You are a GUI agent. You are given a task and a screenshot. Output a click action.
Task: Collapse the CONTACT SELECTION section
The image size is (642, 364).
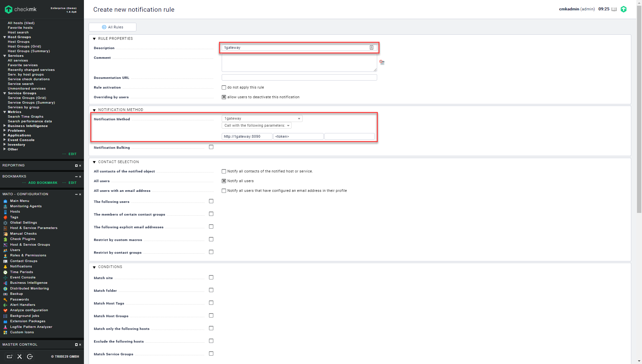click(x=94, y=162)
